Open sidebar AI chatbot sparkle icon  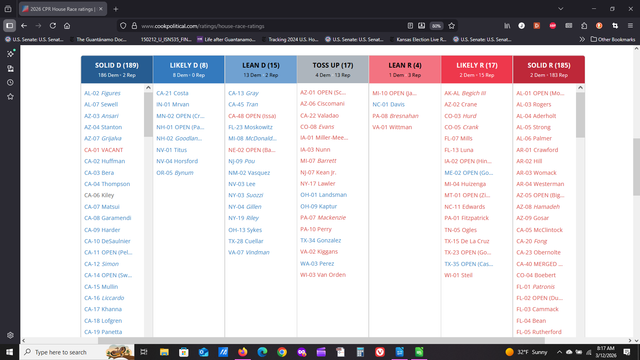[x=10, y=54]
